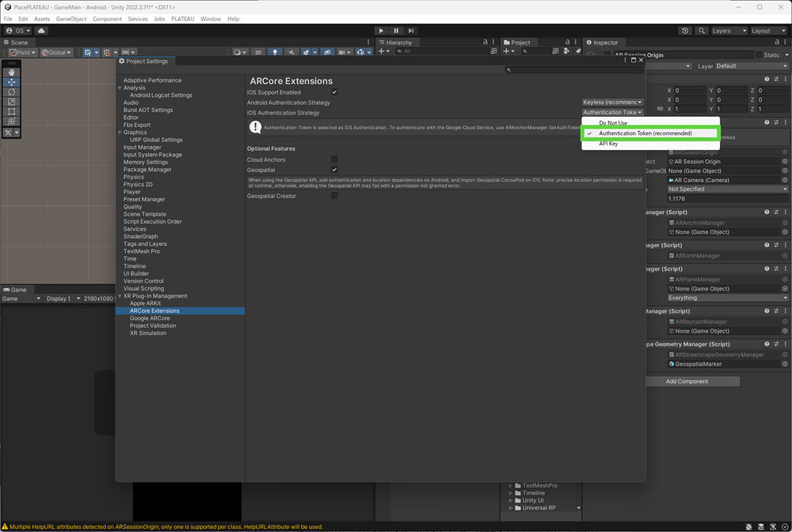Select Player settings category
This screenshot has width=792, height=532.
coord(132,192)
